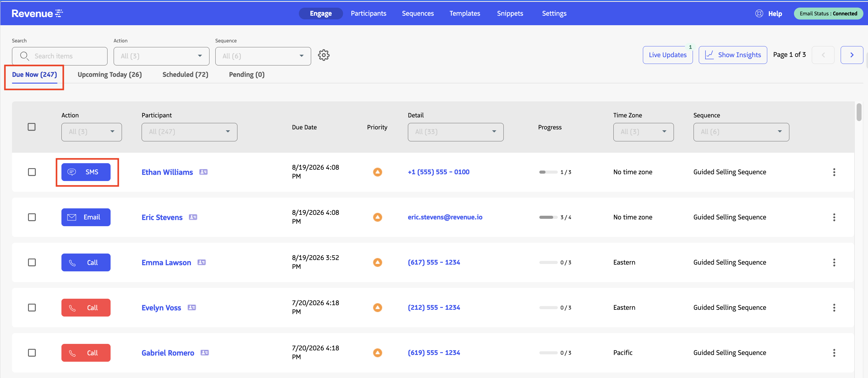The image size is (868, 378).
Task: Open Ethan Williams contact card icon
Action: (x=203, y=172)
